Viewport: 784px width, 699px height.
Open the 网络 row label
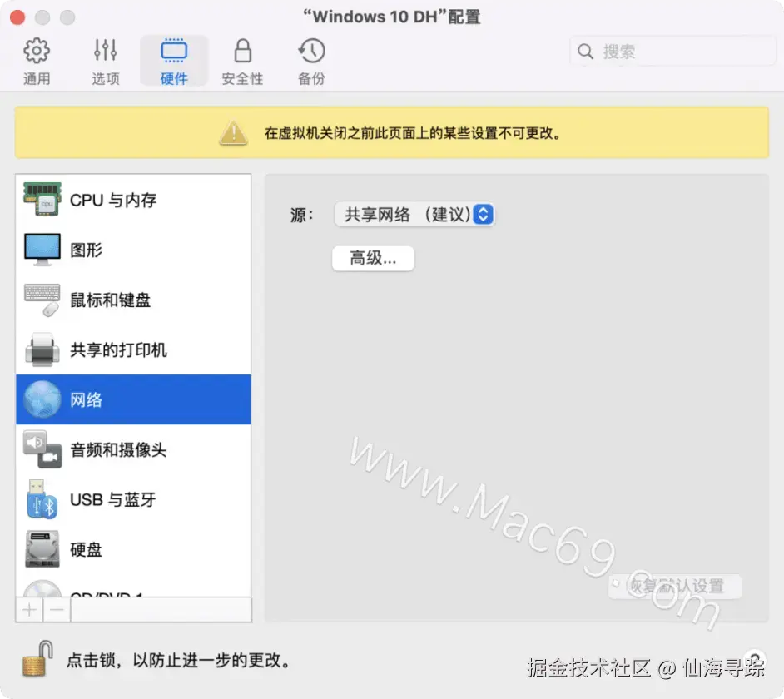pos(86,399)
